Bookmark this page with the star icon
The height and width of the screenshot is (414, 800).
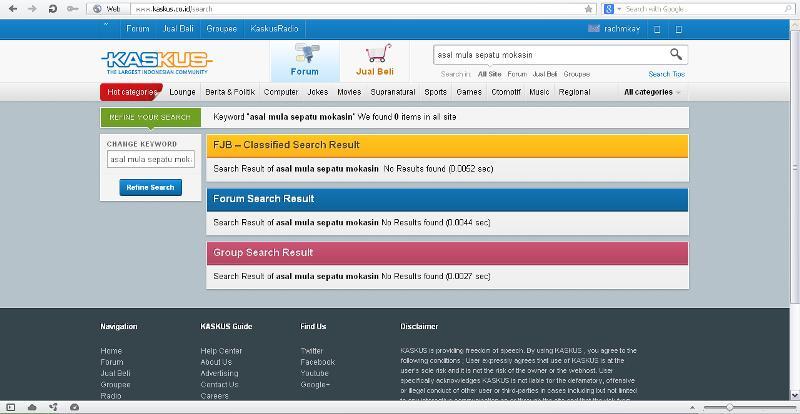(588, 9)
